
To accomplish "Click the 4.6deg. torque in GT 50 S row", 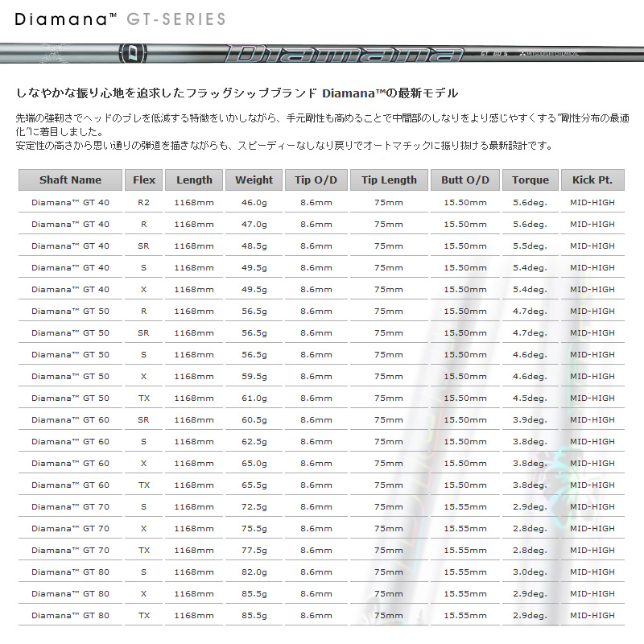I will pyautogui.click(x=530, y=355).
